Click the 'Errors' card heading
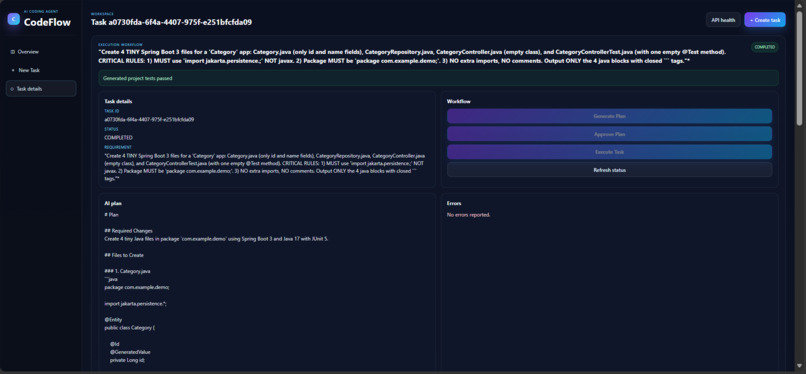This screenshot has width=806, height=374. pyautogui.click(x=454, y=203)
